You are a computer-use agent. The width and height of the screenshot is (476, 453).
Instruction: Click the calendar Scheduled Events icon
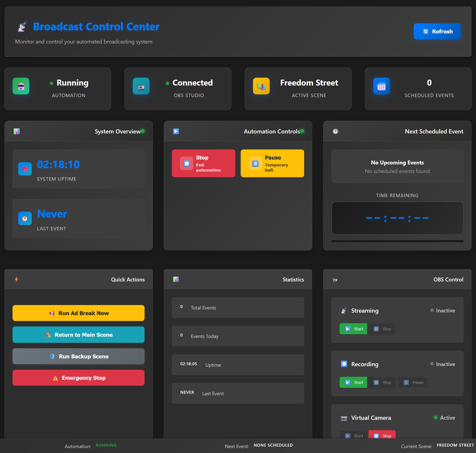[x=381, y=86]
